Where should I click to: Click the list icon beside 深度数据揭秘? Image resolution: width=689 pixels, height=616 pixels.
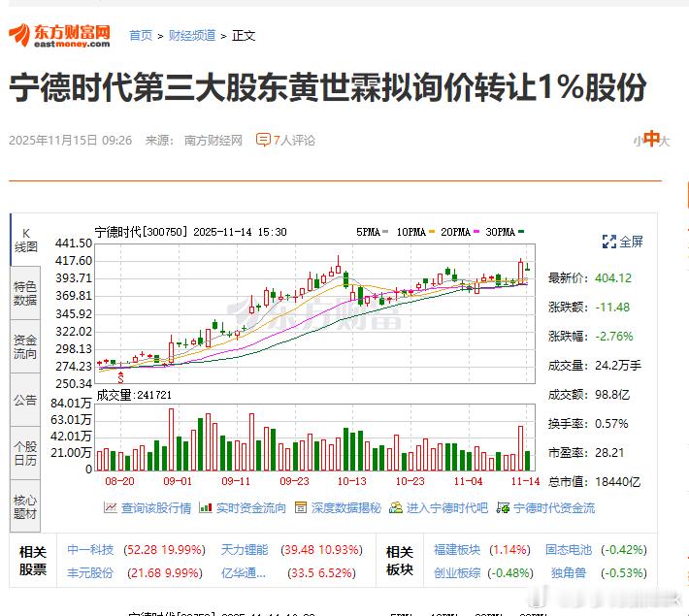pos(301,507)
